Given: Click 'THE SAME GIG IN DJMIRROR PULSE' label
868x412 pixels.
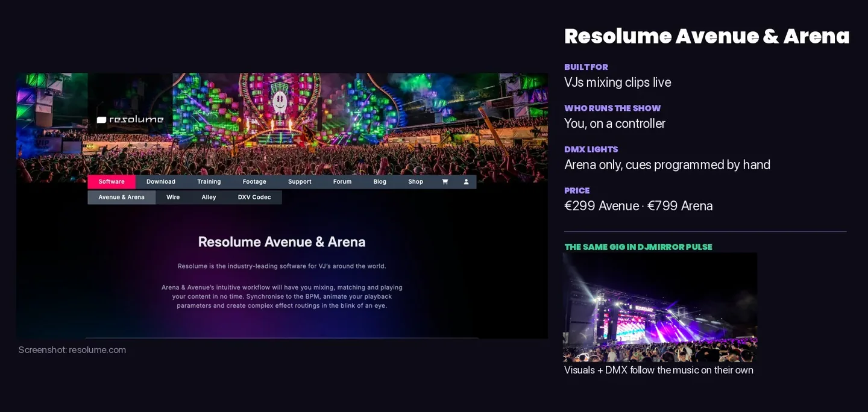Looking at the screenshot, I should click(x=638, y=247).
